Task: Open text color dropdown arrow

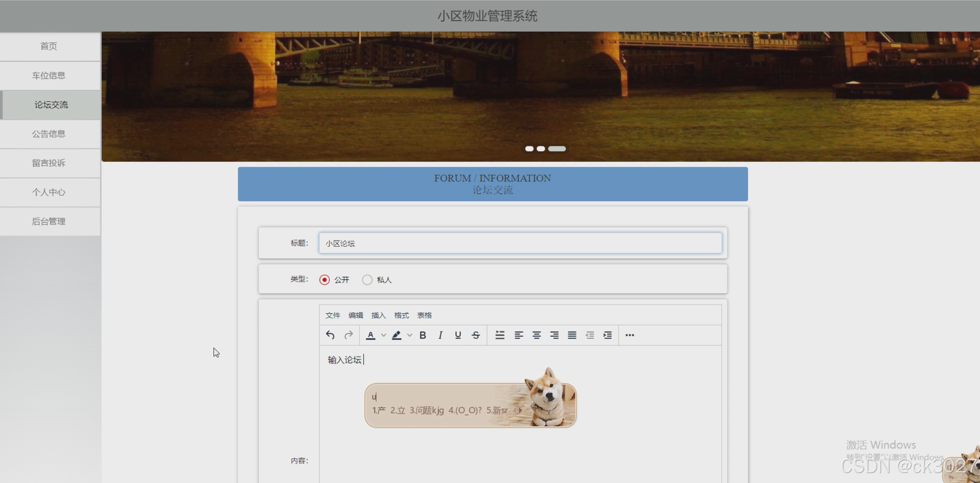Action: 383,335
